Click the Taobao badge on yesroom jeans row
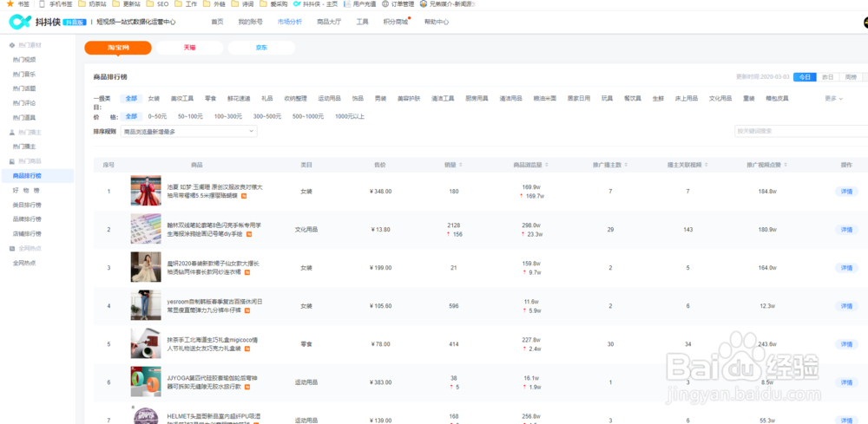Image resolution: width=868 pixels, height=424 pixels. click(x=247, y=310)
